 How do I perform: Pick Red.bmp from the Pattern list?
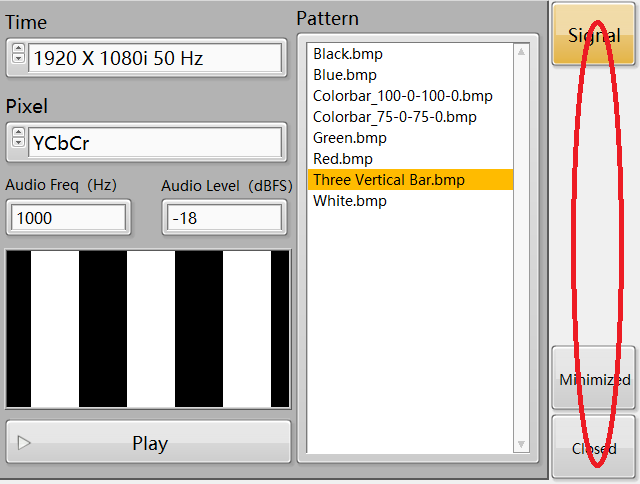[343, 159]
